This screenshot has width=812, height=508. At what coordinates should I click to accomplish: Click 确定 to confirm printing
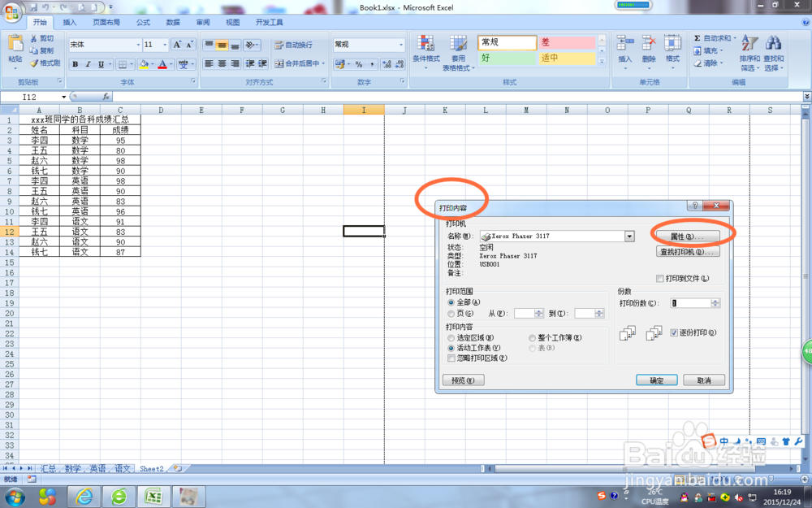click(x=657, y=380)
